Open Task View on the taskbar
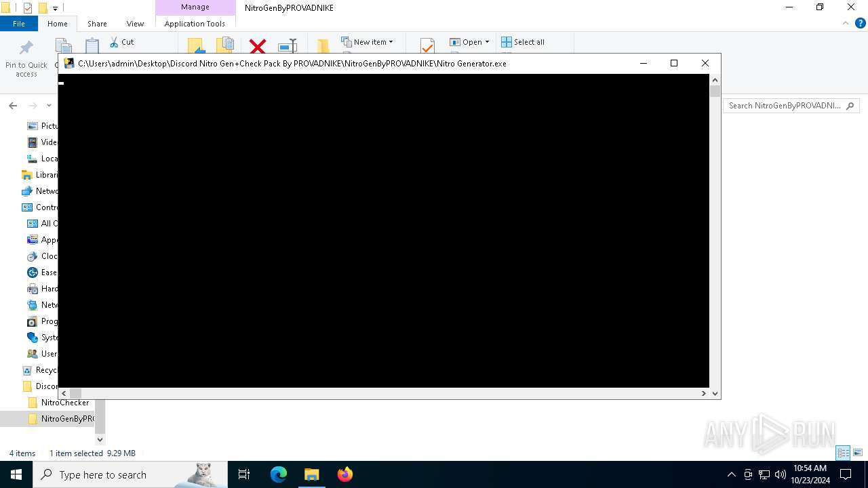Screen dimensions: 868x488 tap(244, 474)
